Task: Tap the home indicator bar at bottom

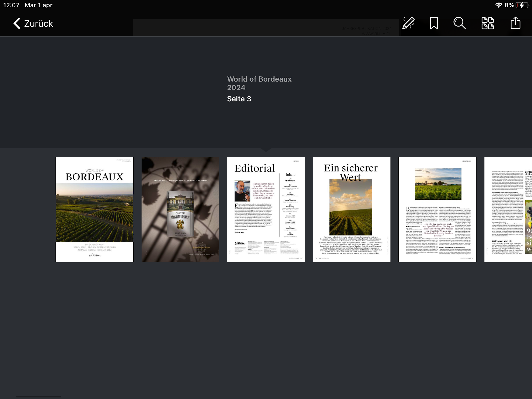Action: [x=39, y=396]
